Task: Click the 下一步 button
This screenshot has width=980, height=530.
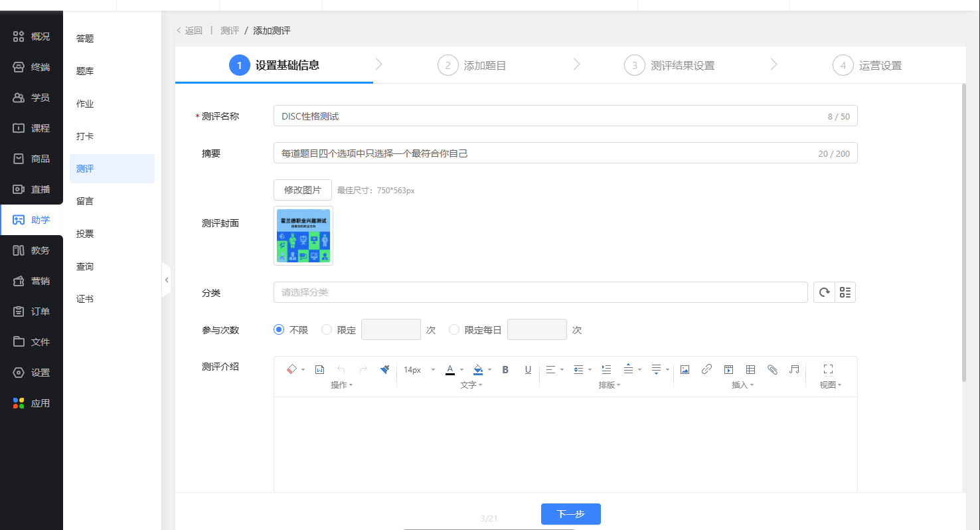Action: 570,514
